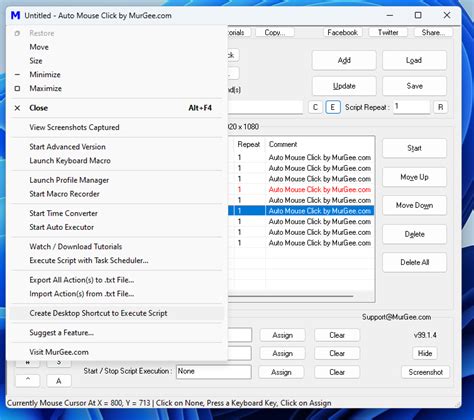The width and height of the screenshot is (474, 420).
Task: Click the Move Down button
Action: (414, 205)
